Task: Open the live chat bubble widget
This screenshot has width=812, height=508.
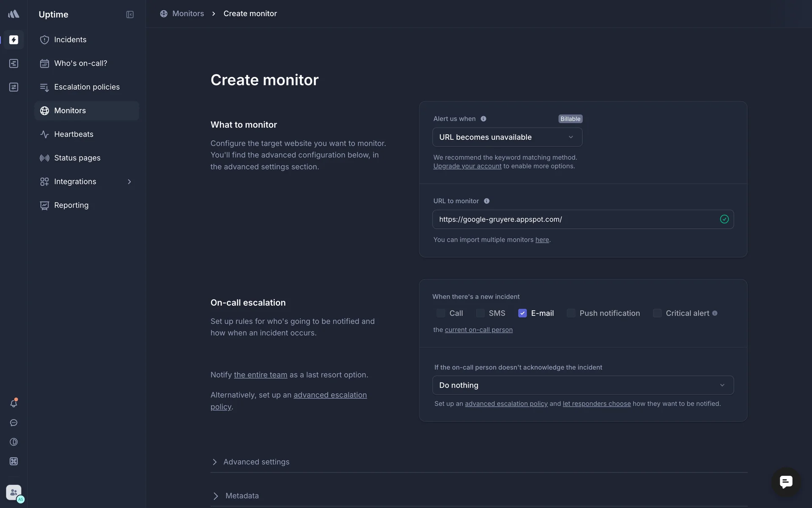Action: pyautogui.click(x=786, y=482)
